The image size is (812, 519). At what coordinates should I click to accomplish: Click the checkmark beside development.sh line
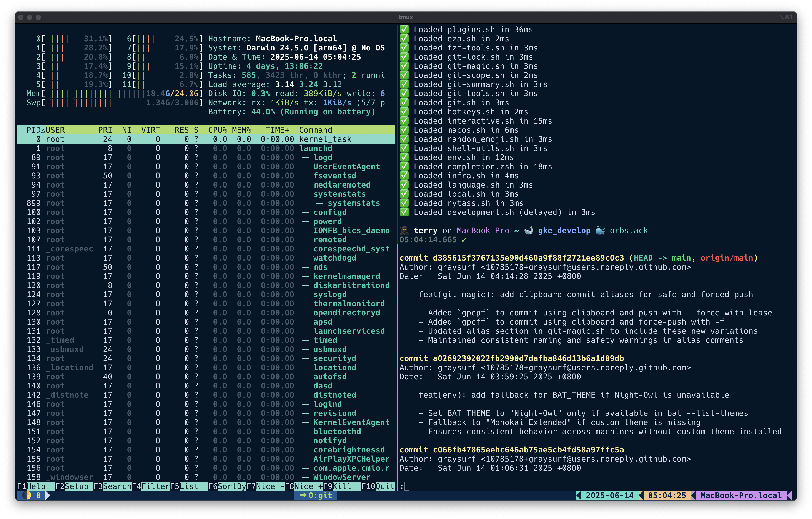(404, 212)
